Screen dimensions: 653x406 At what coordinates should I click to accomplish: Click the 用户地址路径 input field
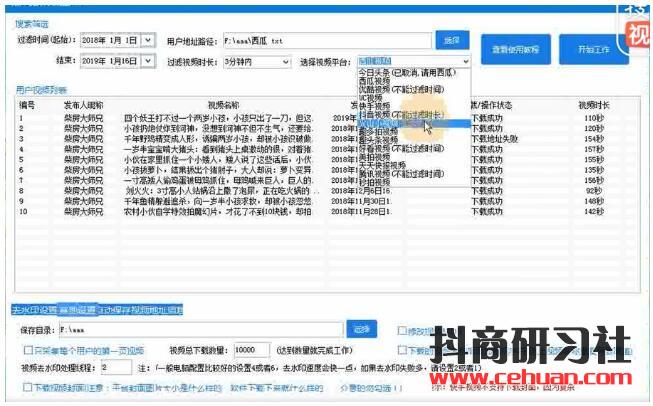(327, 41)
